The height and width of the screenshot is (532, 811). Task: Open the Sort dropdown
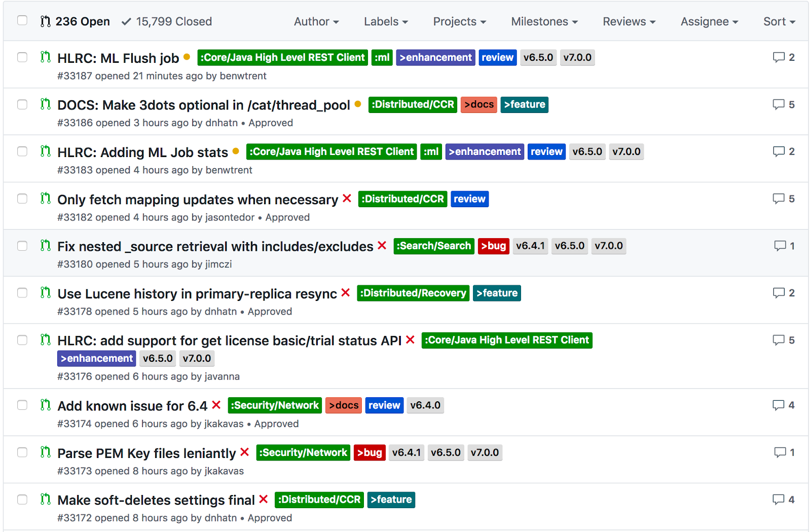pos(779,21)
